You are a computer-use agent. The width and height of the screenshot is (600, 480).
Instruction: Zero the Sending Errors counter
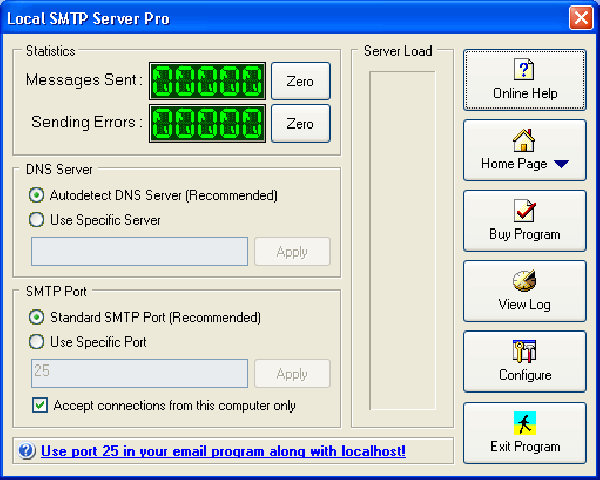point(300,124)
